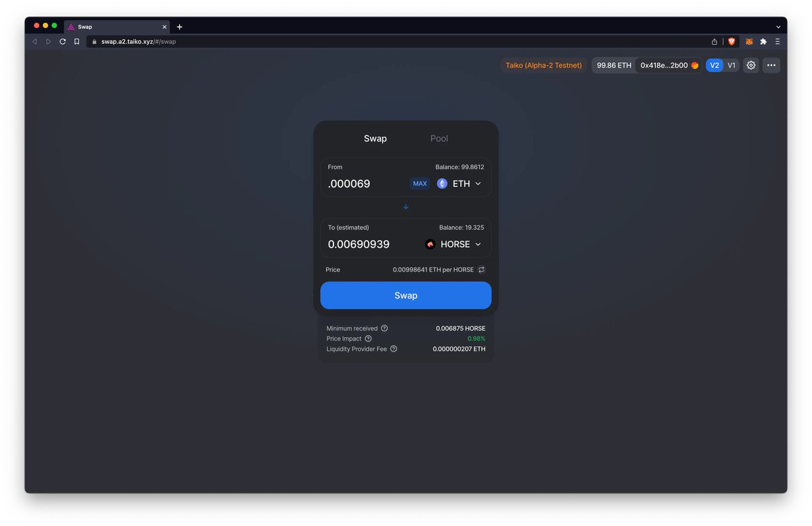The image size is (812, 526).
Task: Click the 0x418e...2b00 wallet address
Action: 664,65
